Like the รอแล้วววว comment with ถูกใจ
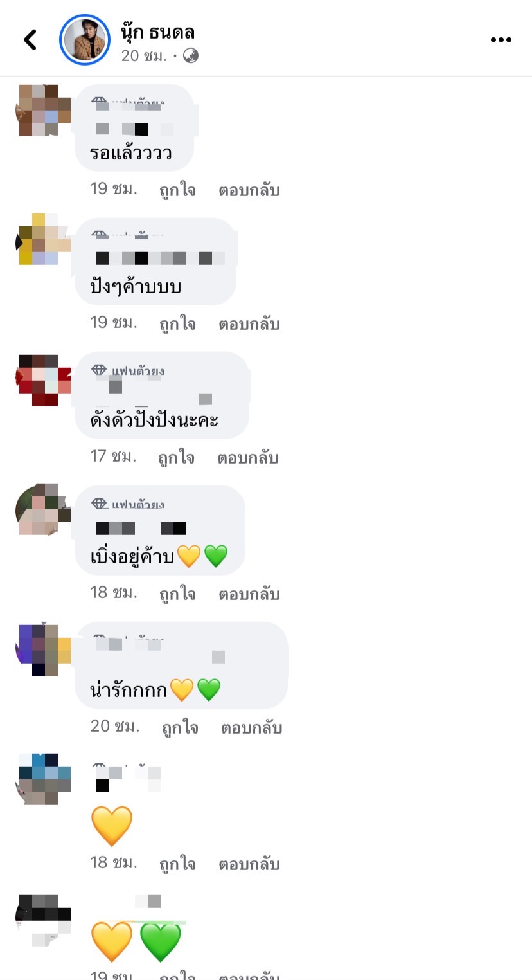The width and height of the screenshot is (532, 980). (177, 190)
